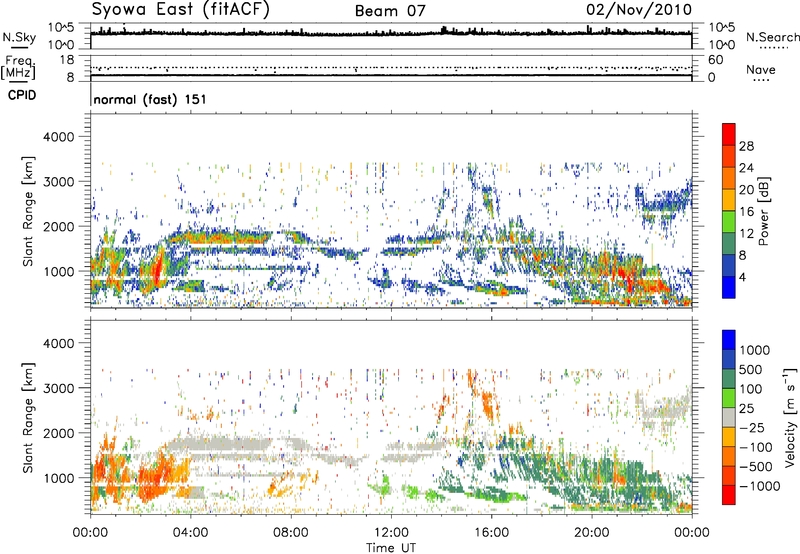Screen dimensions: 800x554
Task: Click the 'Power [dB]' colorbar label
Action: [x=764, y=211]
